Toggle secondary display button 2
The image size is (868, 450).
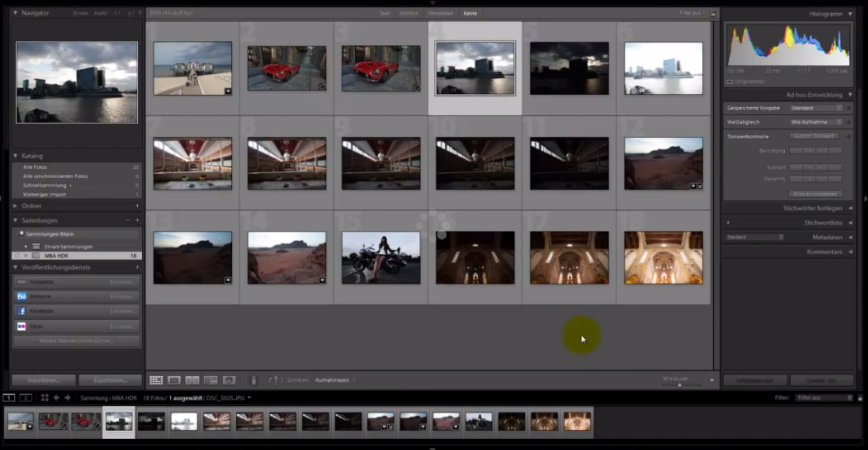click(26, 397)
